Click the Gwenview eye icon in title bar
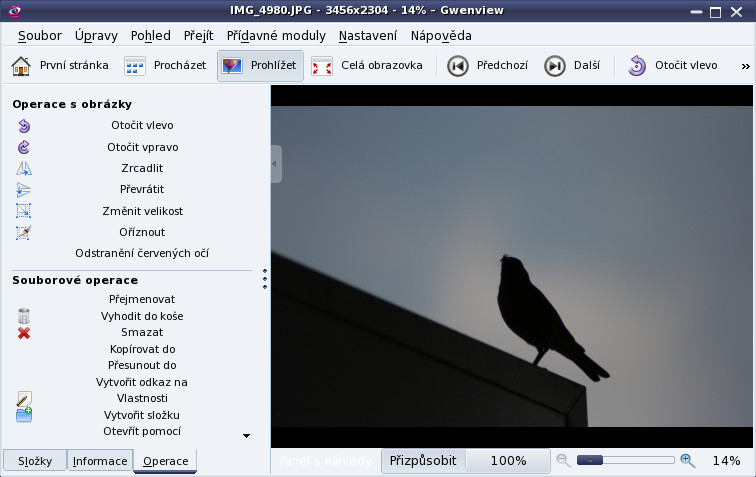756x477 pixels. [x=14, y=11]
